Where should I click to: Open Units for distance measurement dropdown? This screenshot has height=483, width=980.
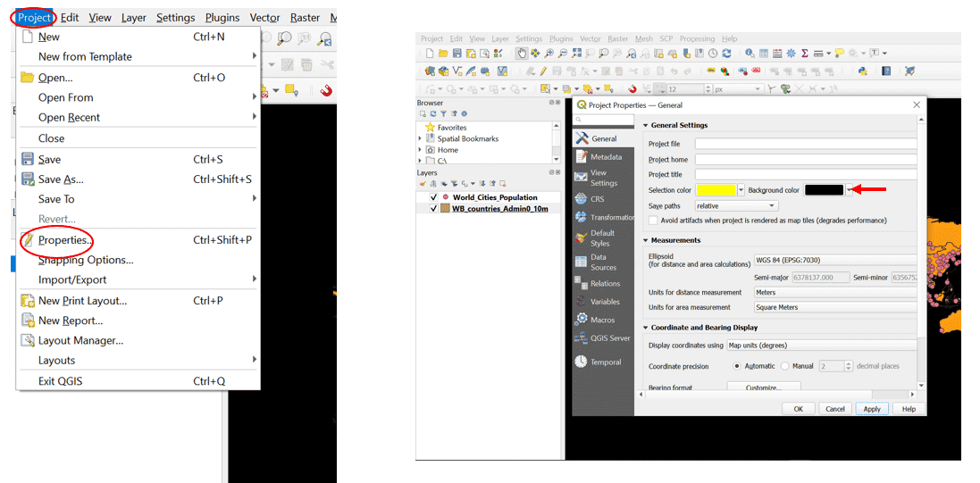tap(837, 293)
